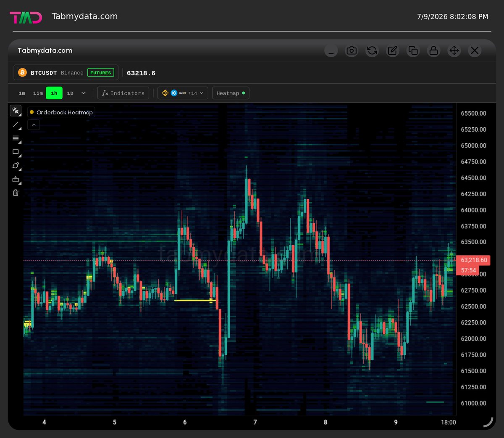504x438 pixels.
Task: Click the 65500.00 price axis label
Action: (473, 113)
